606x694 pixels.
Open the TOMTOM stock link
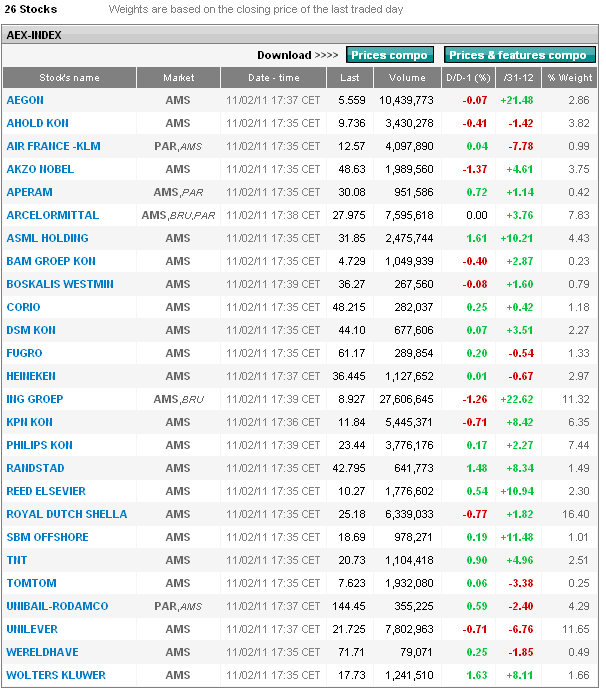[31, 584]
